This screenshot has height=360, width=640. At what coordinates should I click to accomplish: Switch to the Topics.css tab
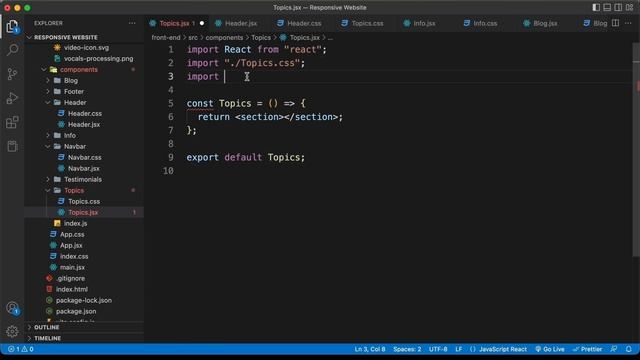[x=367, y=23]
